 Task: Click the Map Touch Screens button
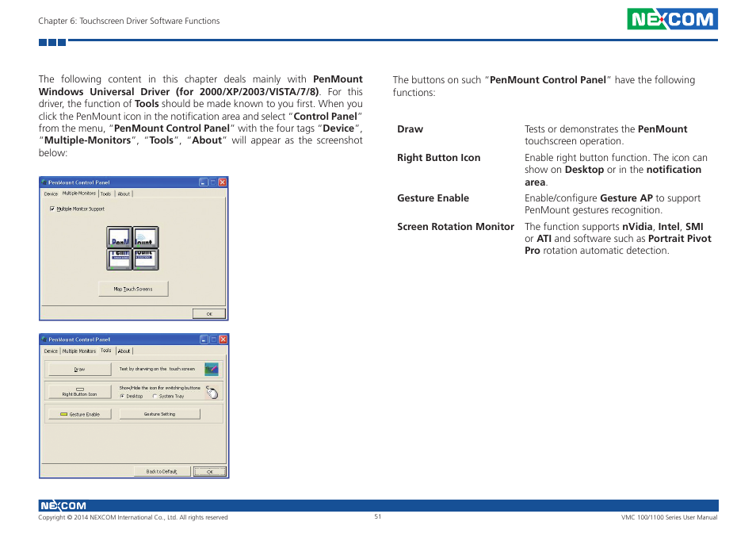[x=133, y=289]
